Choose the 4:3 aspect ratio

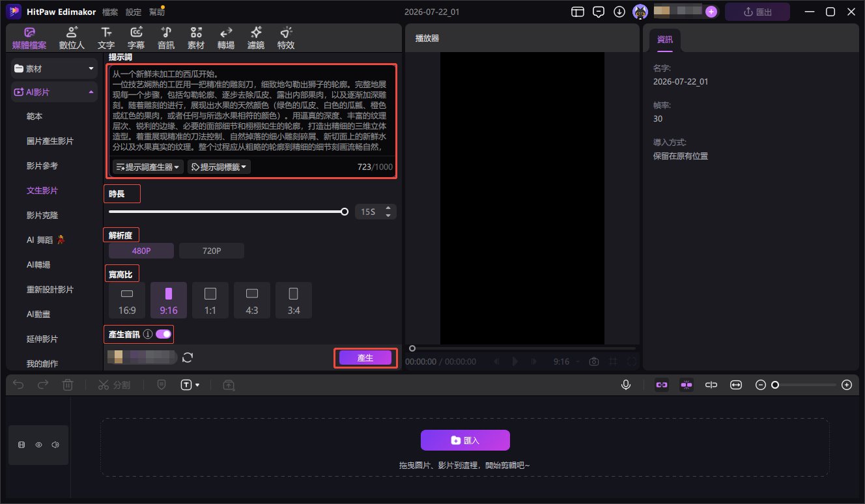(x=252, y=300)
